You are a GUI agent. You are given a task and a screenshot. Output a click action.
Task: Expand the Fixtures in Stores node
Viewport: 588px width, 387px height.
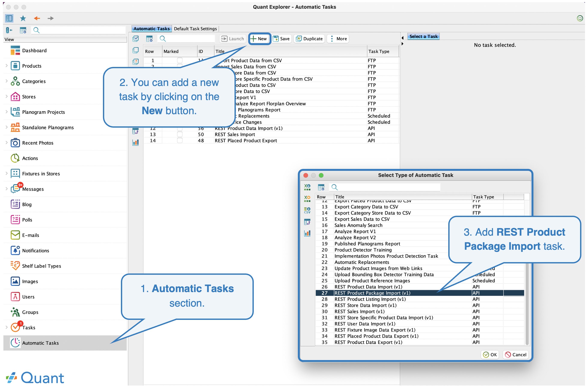pos(7,173)
